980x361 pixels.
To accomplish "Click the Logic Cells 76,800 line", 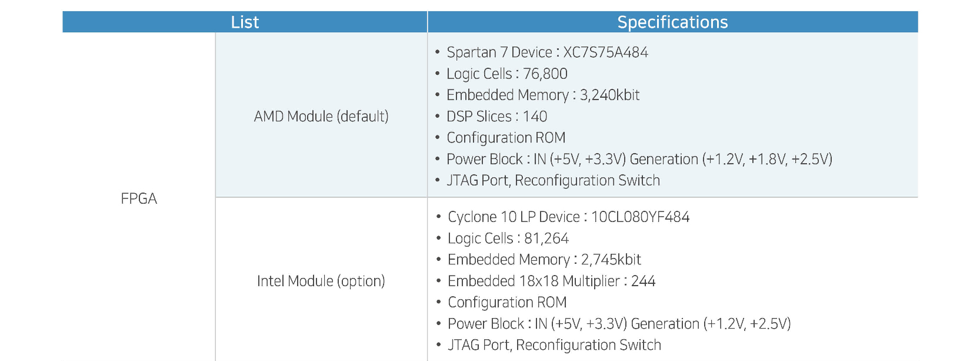I will [507, 74].
